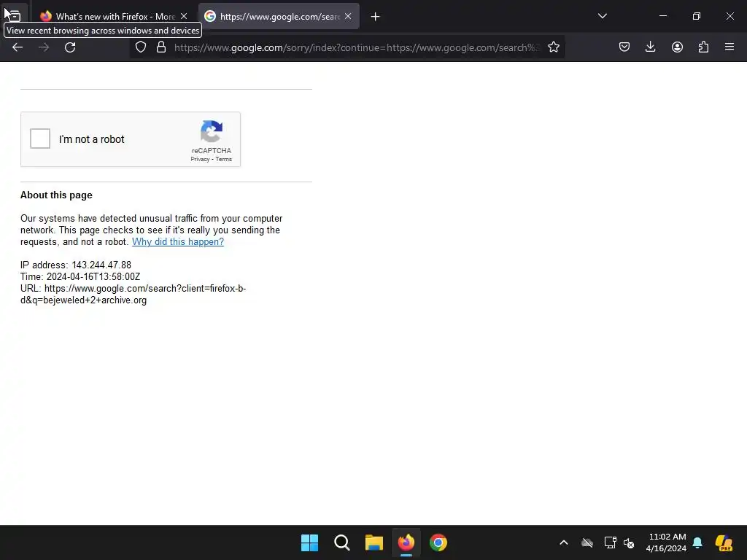Open the reCAPTCHA Privacy link
This screenshot has height=560, width=747.
click(x=200, y=159)
